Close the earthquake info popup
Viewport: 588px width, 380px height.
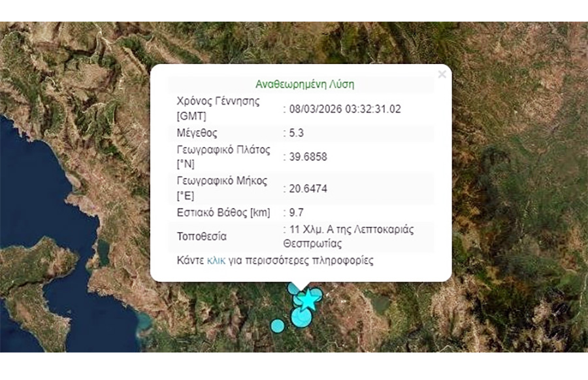click(x=442, y=75)
